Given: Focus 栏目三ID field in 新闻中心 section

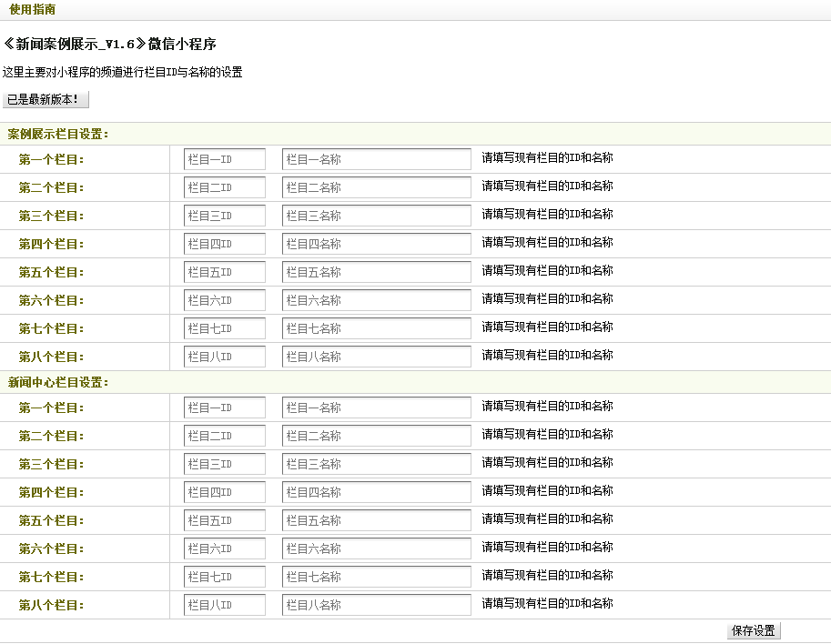Looking at the screenshot, I should click(x=225, y=465).
